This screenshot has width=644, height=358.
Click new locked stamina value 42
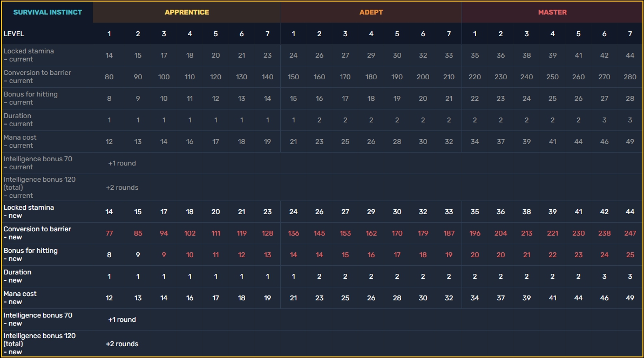point(604,211)
